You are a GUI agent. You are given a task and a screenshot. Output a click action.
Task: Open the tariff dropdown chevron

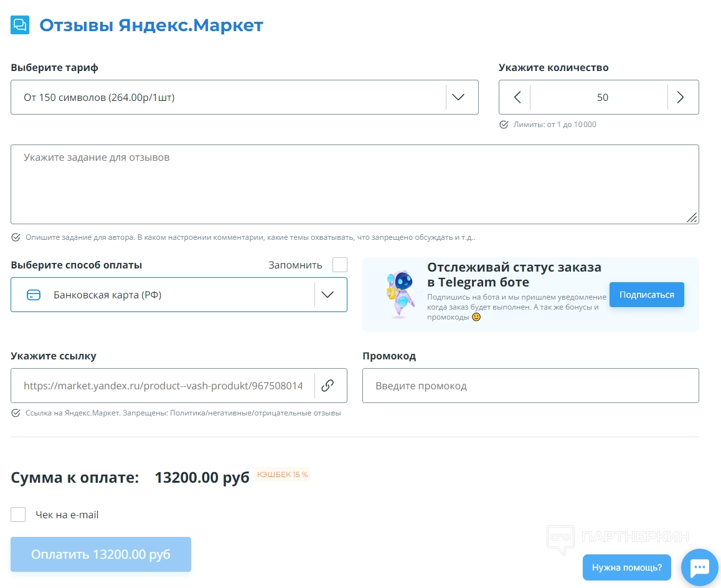click(x=458, y=97)
